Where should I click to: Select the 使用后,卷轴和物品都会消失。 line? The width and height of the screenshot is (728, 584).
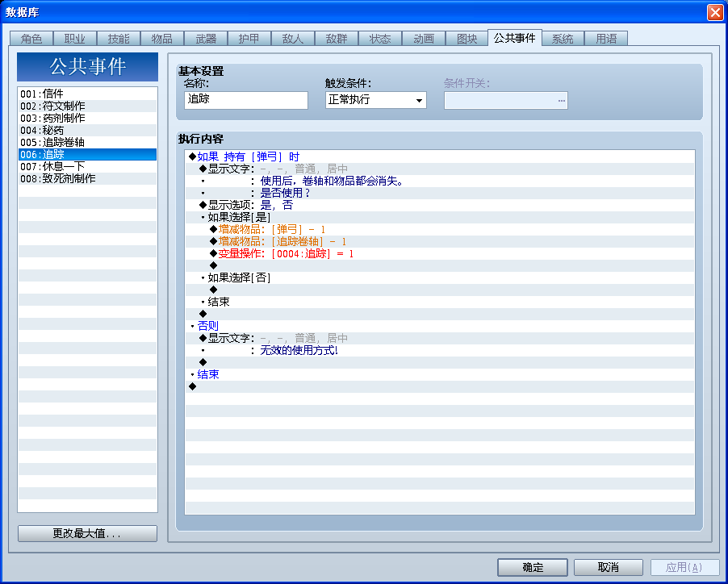tap(440, 181)
